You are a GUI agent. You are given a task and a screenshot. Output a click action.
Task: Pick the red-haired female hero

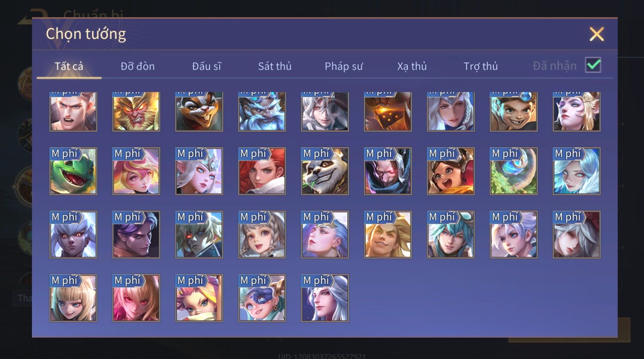click(262, 171)
